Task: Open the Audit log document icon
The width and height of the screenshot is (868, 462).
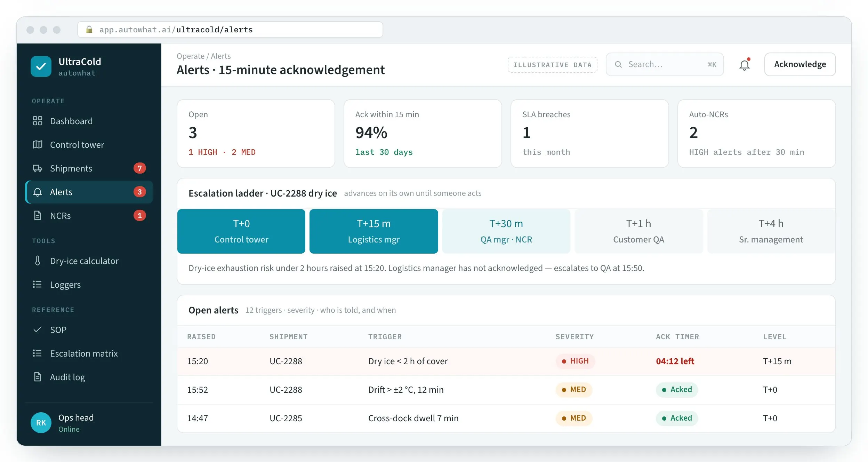Action: click(x=37, y=377)
